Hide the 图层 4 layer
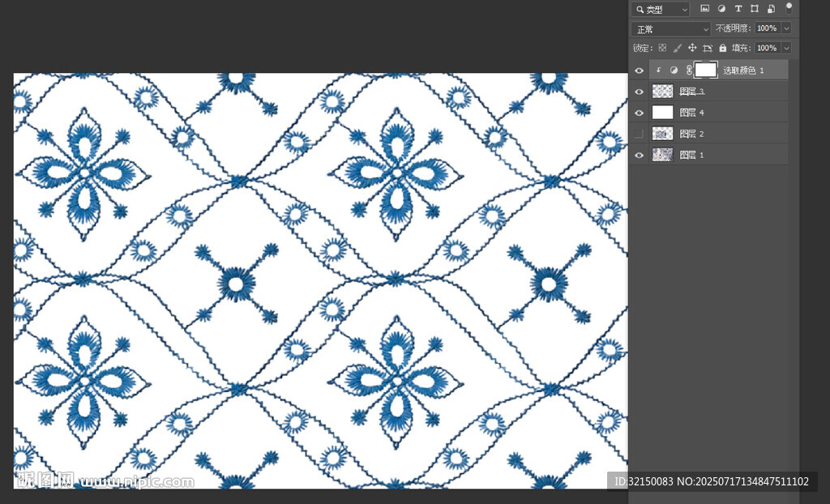 pyautogui.click(x=639, y=113)
